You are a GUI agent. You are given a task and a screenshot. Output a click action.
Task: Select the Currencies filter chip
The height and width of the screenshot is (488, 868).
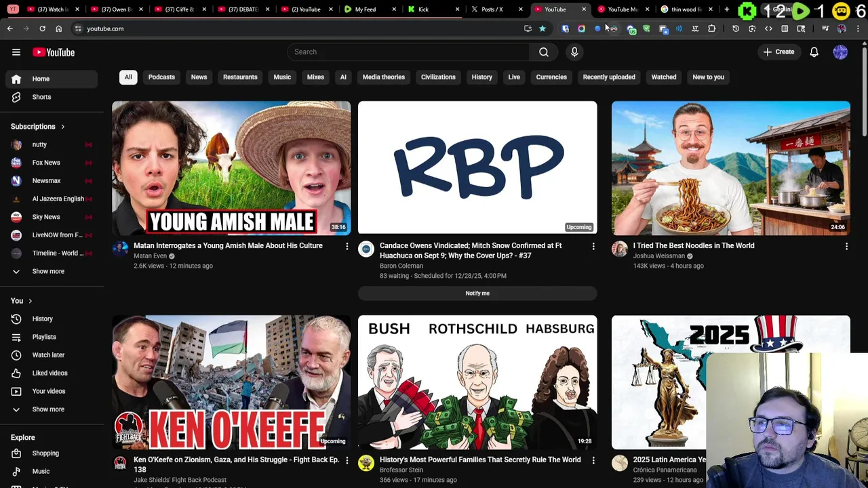click(551, 77)
